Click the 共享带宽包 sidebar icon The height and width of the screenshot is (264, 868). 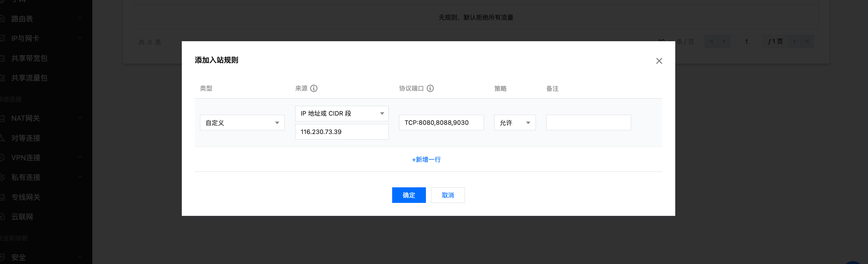pyautogui.click(x=2, y=58)
